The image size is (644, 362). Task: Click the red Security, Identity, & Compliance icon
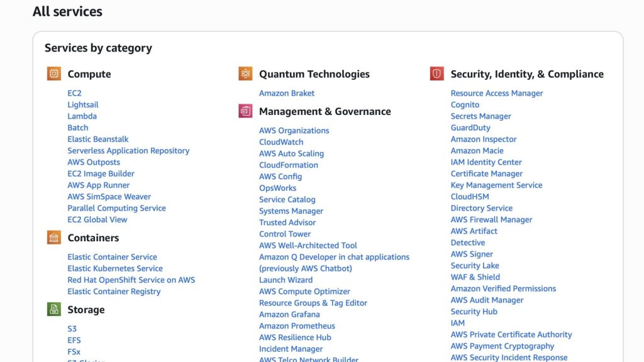437,74
